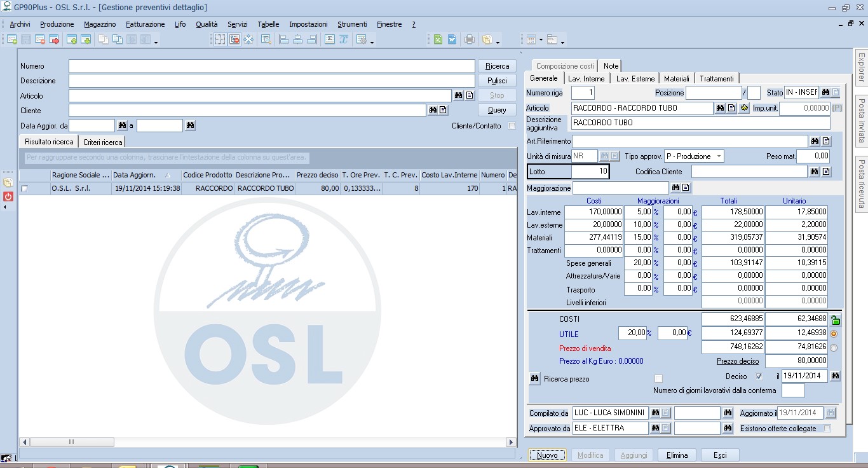The image size is (868, 468).
Task: Click the Esci button
Action: pos(720,455)
